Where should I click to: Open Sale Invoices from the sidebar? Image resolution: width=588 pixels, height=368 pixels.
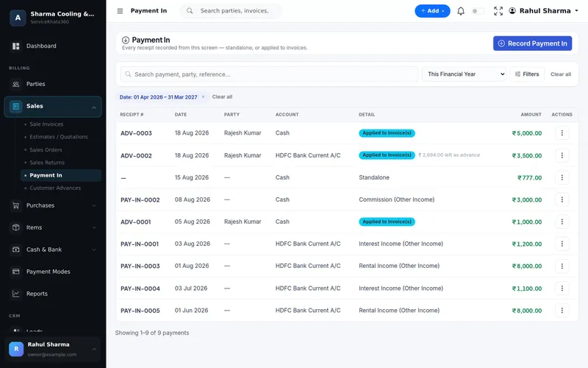pos(46,124)
